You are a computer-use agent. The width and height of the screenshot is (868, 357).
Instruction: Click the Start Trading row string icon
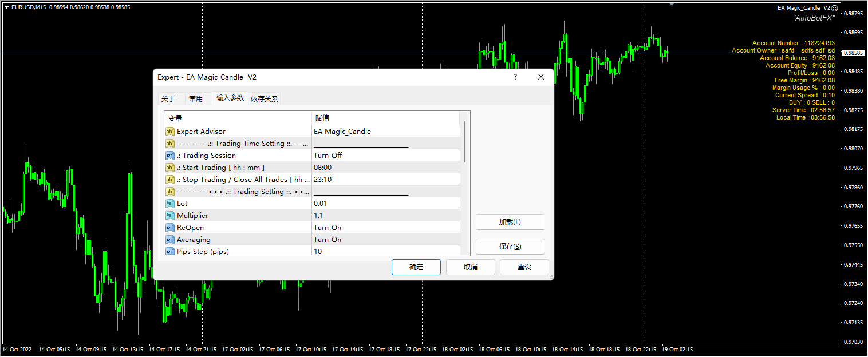(169, 168)
